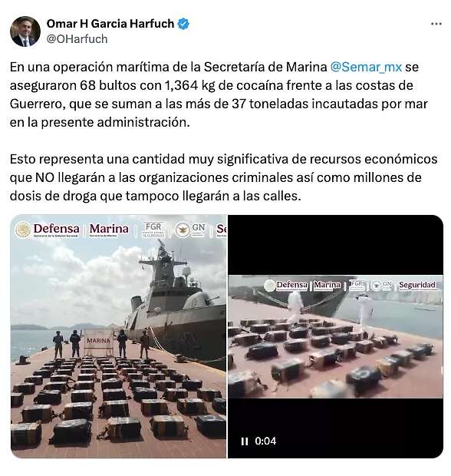Open the right video of the dock
The height and width of the screenshot is (476, 451).
335,336
